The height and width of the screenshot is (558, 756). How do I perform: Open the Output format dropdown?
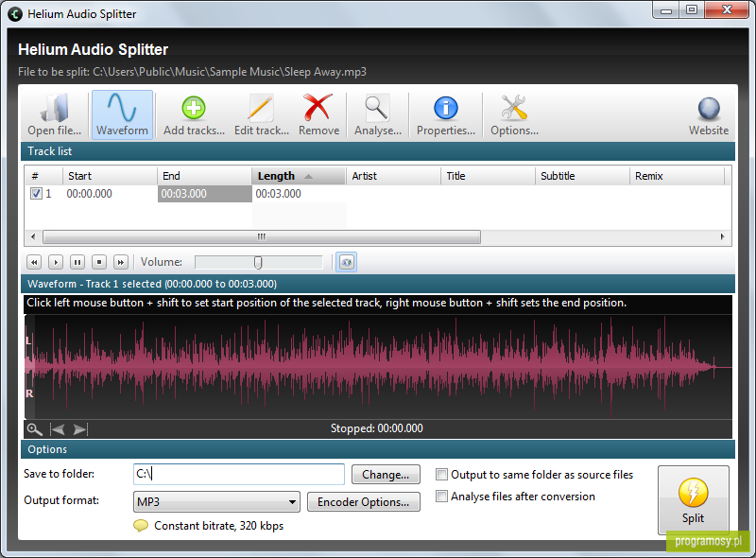[216, 502]
